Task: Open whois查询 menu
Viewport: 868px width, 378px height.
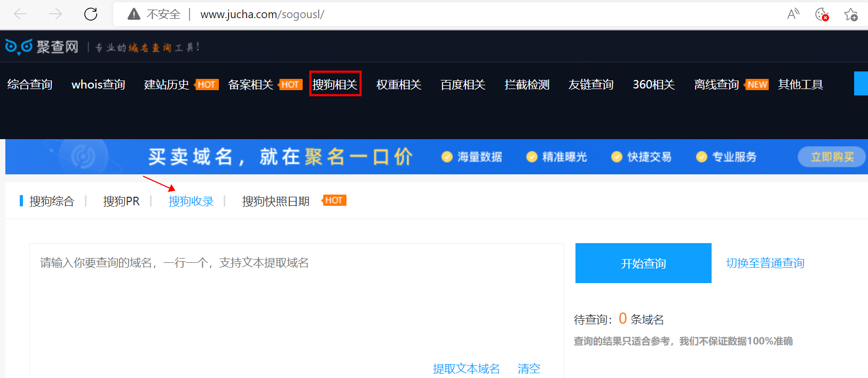Action: (98, 84)
